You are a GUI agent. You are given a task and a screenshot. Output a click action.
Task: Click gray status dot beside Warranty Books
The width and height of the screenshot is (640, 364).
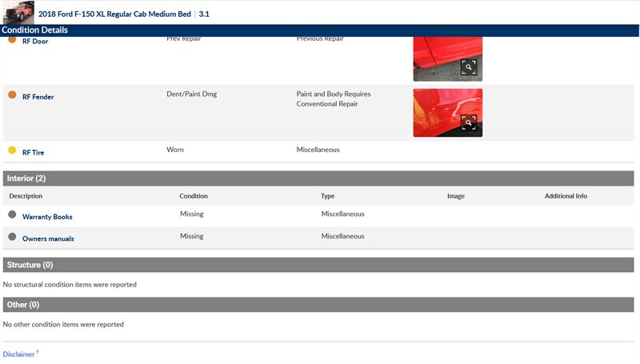(x=12, y=215)
